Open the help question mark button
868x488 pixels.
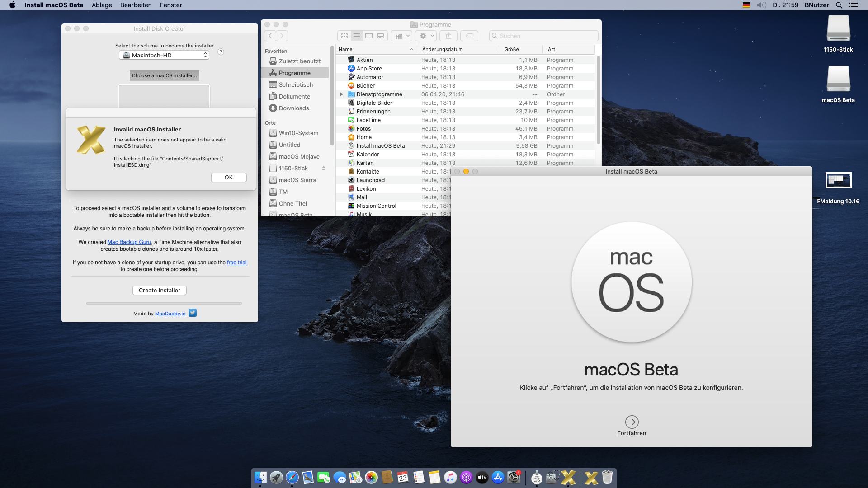(221, 52)
